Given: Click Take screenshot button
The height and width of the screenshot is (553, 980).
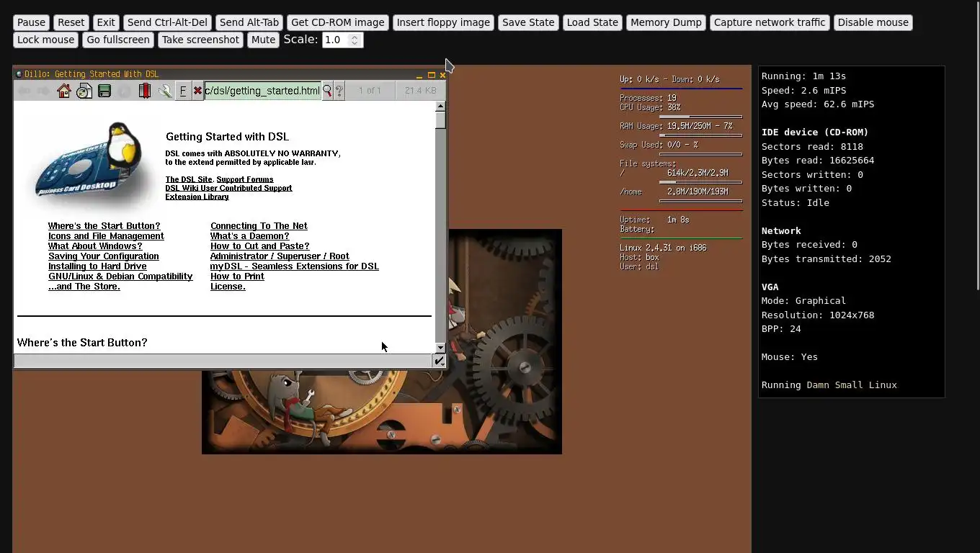Looking at the screenshot, I should (200, 40).
